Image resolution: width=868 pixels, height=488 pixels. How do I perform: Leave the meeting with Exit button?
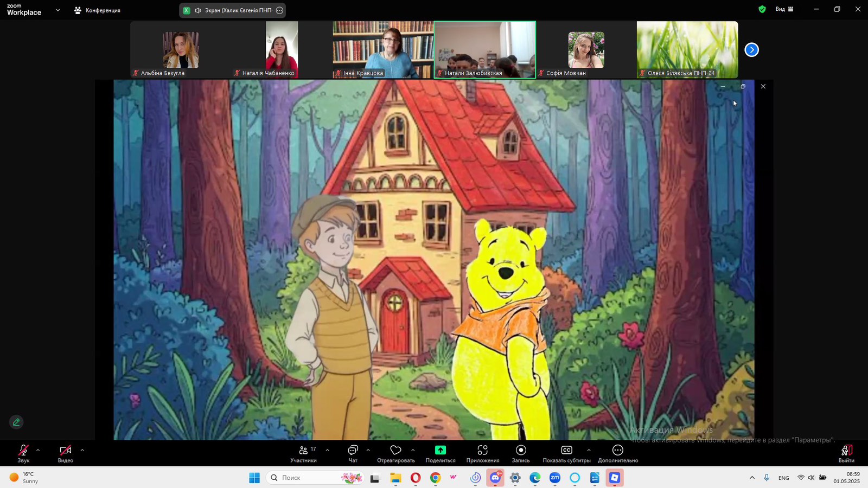tap(846, 453)
